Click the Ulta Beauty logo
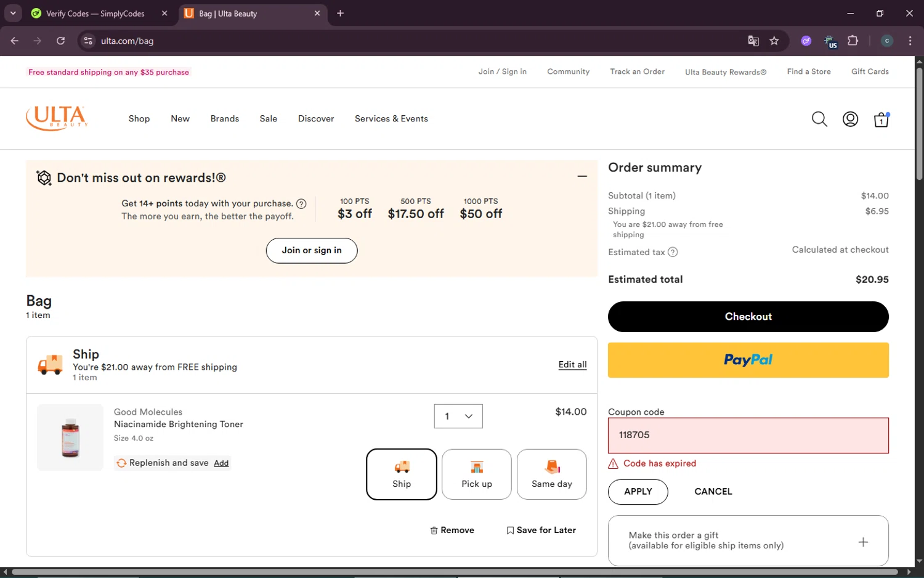Viewport: 924px width, 578px height. pyautogui.click(x=57, y=118)
